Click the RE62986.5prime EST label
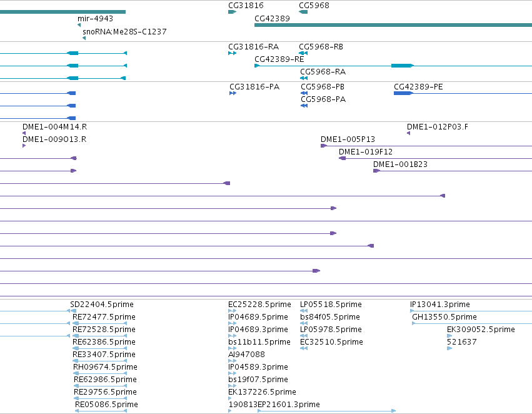This screenshot has width=532, height=414. tap(105, 380)
